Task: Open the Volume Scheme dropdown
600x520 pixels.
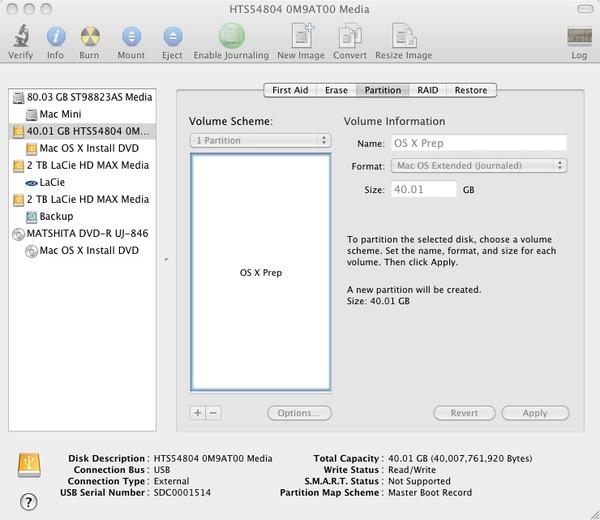Action: point(261,140)
